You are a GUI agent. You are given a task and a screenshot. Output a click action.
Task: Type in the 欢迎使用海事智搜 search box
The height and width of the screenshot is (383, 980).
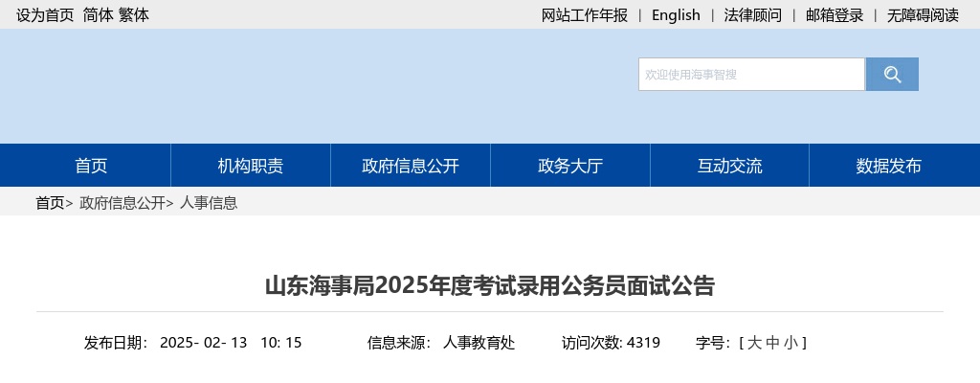tap(751, 75)
